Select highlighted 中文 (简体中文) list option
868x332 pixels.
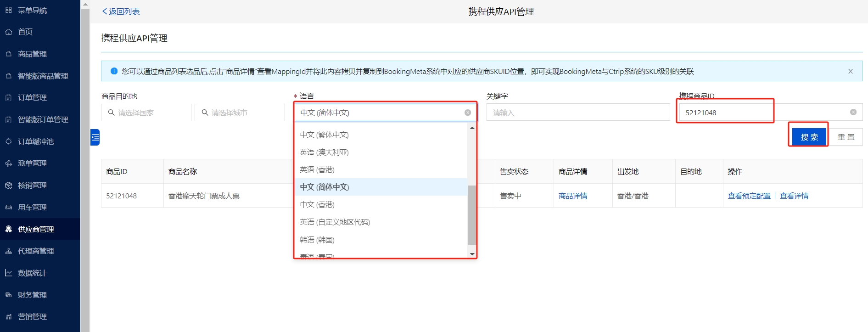pyautogui.click(x=381, y=187)
